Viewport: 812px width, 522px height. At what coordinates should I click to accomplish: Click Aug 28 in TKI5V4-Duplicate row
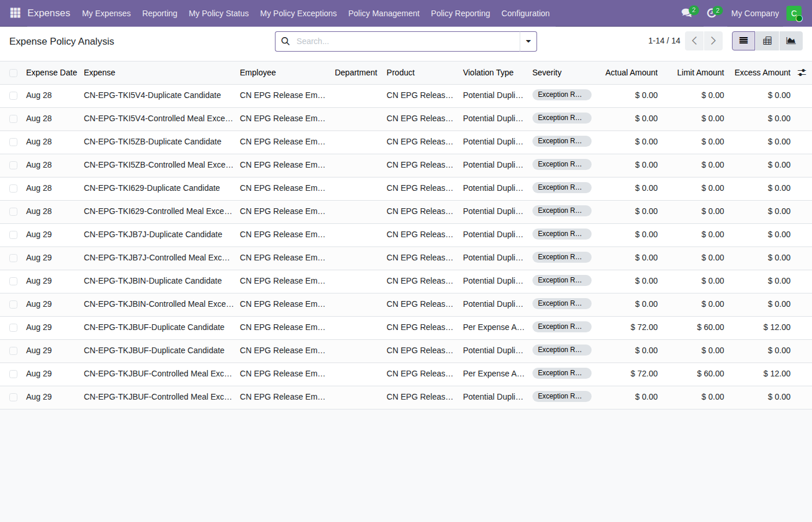[x=39, y=95]
